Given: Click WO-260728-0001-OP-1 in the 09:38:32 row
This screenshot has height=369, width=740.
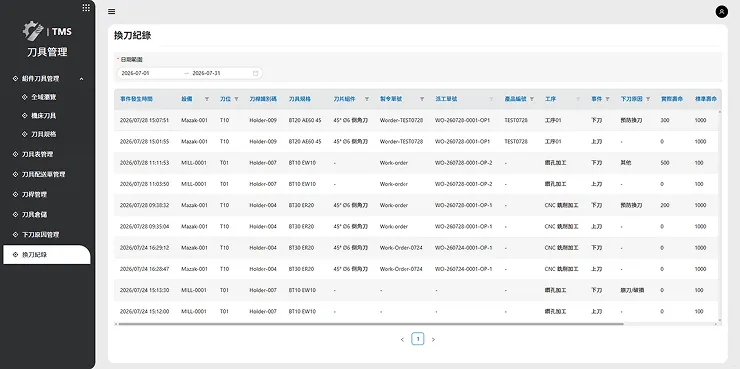Looking at the screenshot, I should (463, 205).
